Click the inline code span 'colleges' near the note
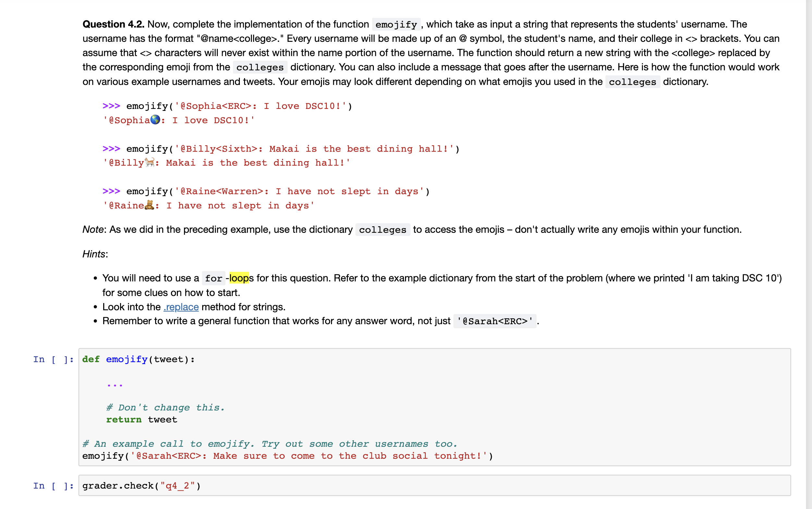Screen dimensions: 812x509 (x=382, y=230)
